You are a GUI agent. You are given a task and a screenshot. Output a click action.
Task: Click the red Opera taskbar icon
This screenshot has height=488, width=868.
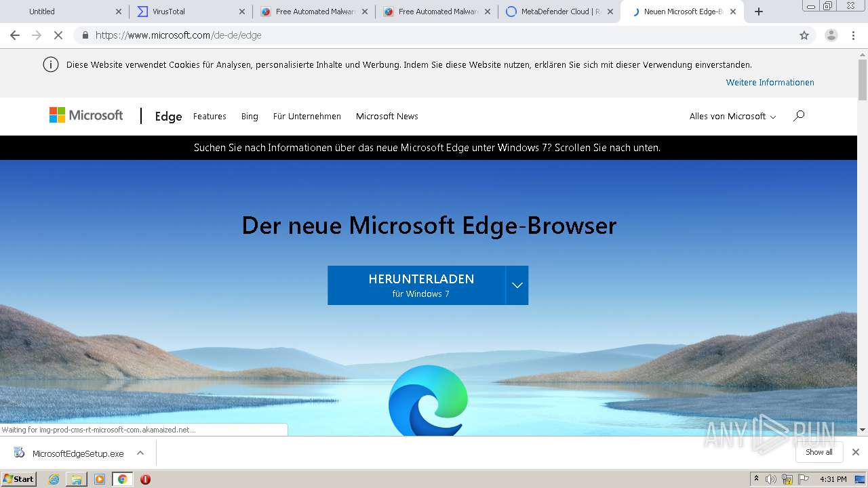(145, 479)
